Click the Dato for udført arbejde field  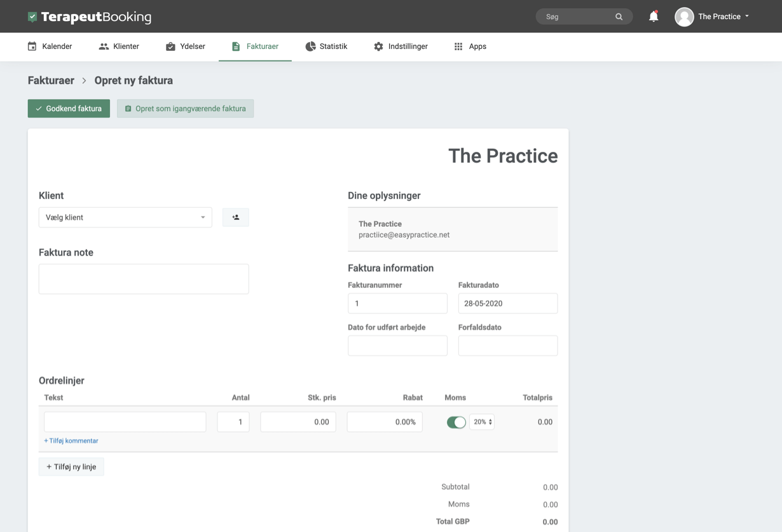click(x=397, y=346)
